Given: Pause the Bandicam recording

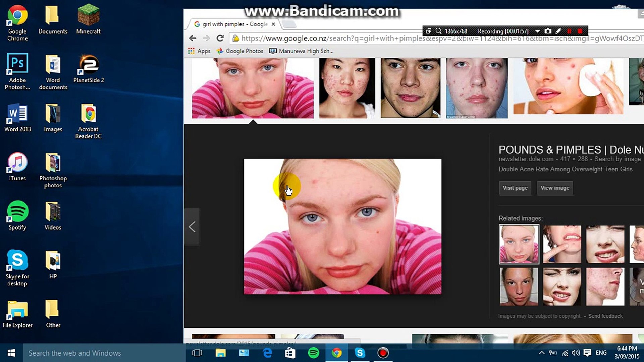Looking at the screenshot, I should click(x=569, y=31).
